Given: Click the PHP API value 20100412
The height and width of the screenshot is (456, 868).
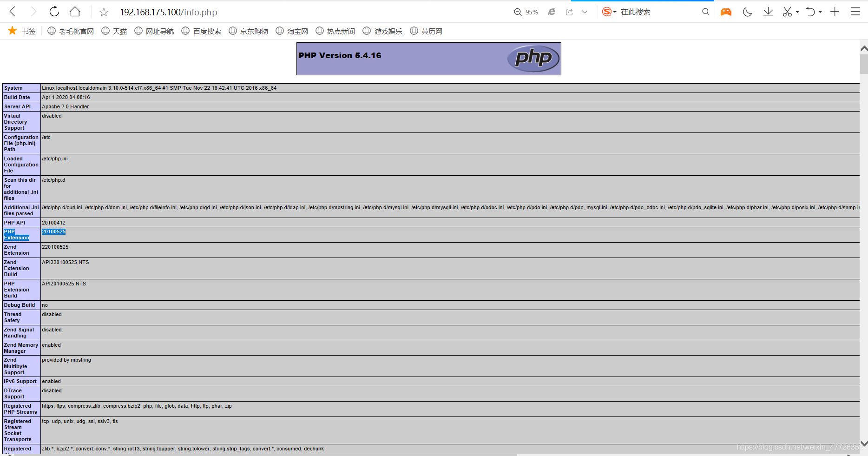Looking at the screenshot, I should tap(54, 223).
